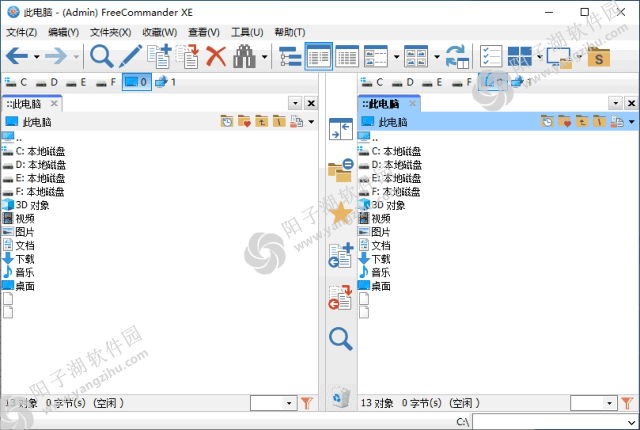This screenshot has width=640, height=430.
Task: Select the left 此电脑 tab
Action: click(x=27, y=104)
